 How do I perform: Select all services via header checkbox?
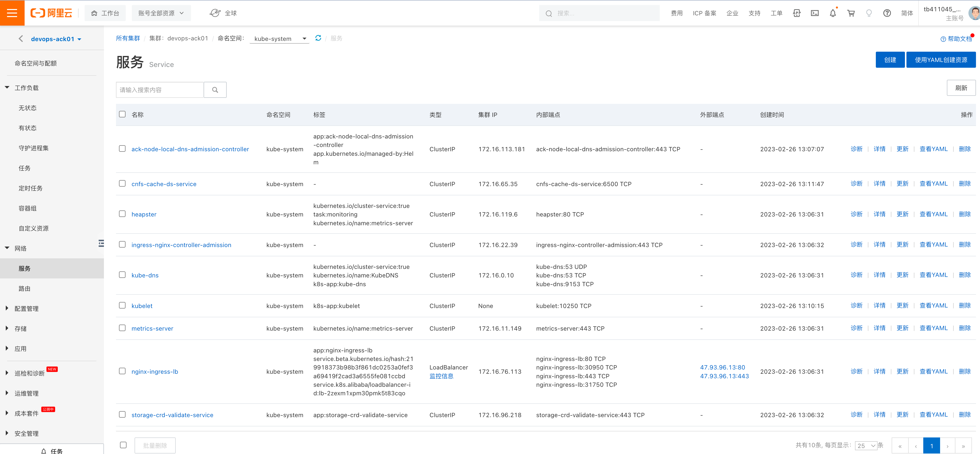click(122, 114)
